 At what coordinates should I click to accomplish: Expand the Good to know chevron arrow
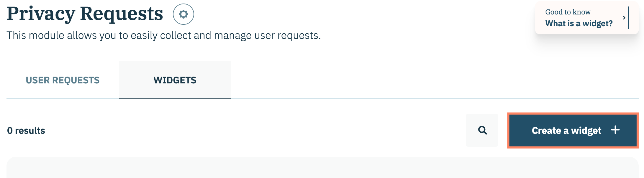click(x=624, y=18)
